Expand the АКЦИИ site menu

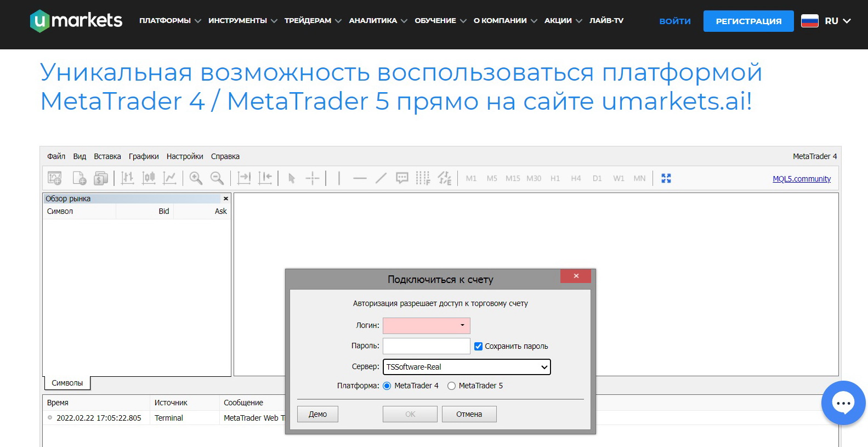(563, 21)
